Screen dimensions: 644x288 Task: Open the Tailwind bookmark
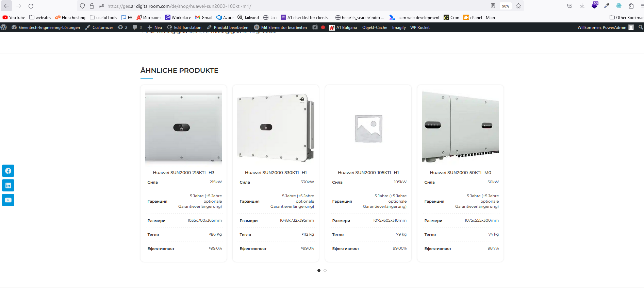[x=248, y=17]
